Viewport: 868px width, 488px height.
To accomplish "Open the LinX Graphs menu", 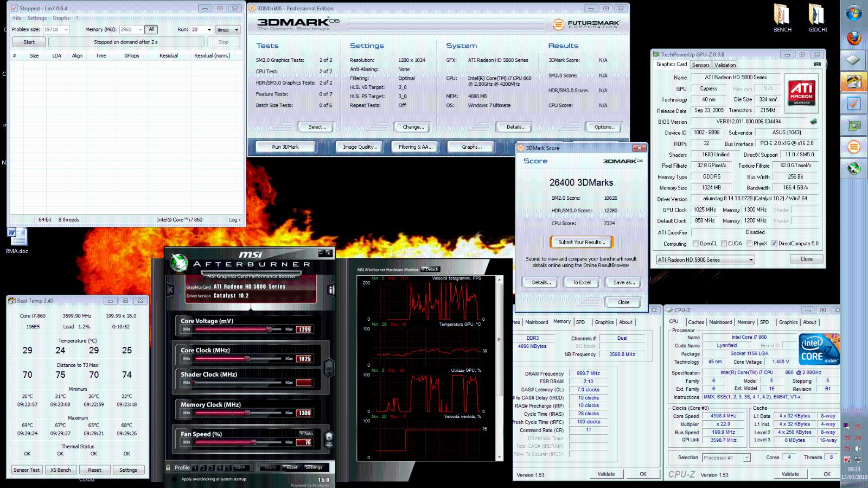I will (61, 18).
